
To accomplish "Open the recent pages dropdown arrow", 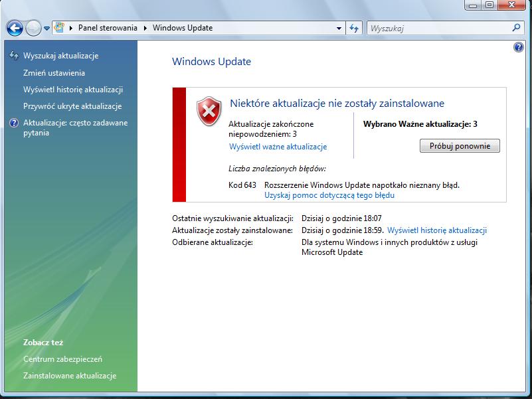I will [46, 29].
